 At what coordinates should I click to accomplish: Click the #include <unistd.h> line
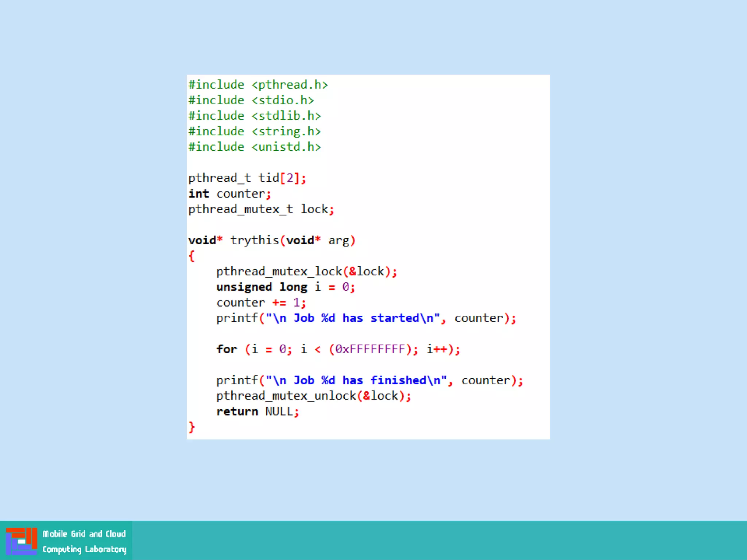(x=254, y=147)
